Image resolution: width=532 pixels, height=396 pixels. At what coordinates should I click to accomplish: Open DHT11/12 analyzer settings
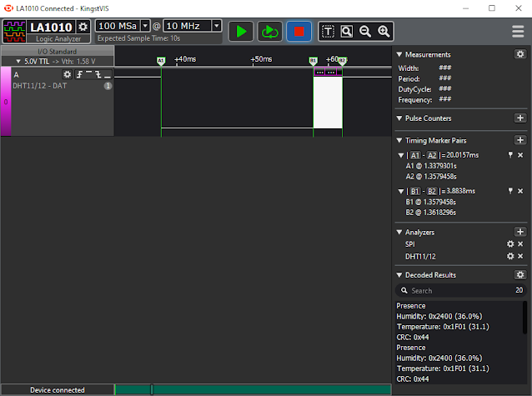click(x=510, y=256)
